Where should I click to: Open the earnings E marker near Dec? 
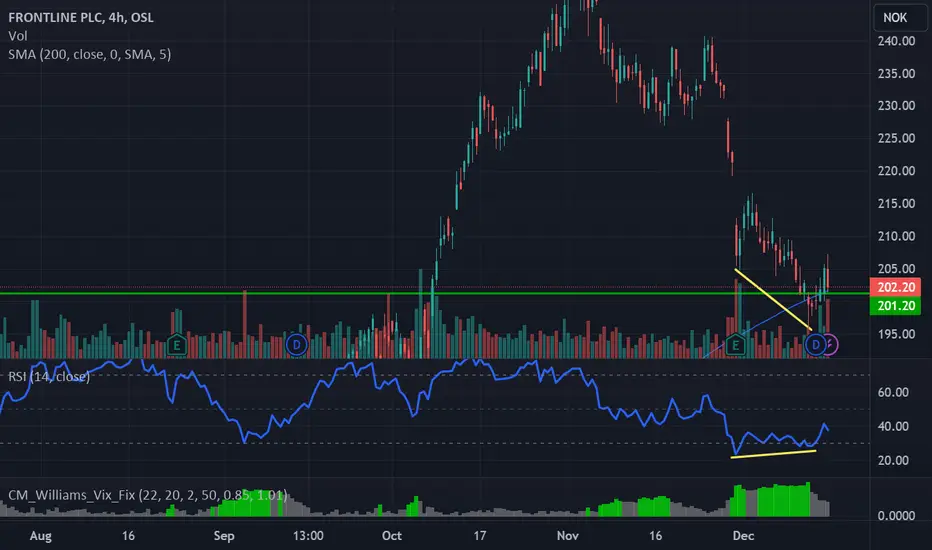click(x=735, y=344)
